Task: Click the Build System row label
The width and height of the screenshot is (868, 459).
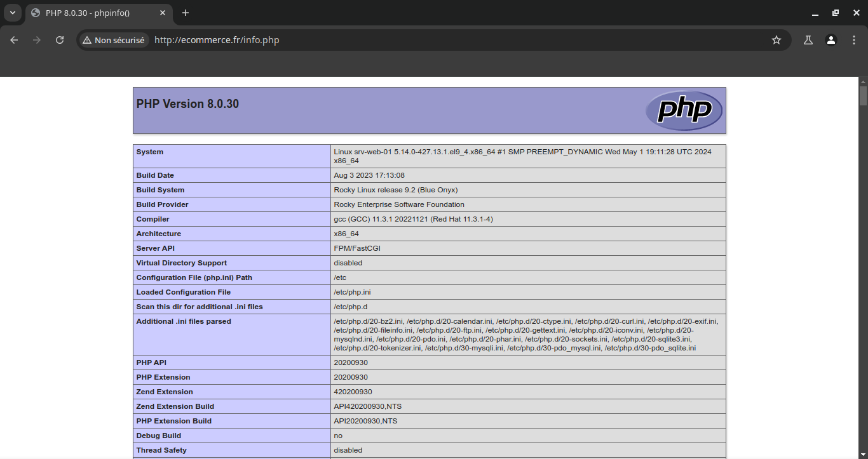Action: (160, 190)
